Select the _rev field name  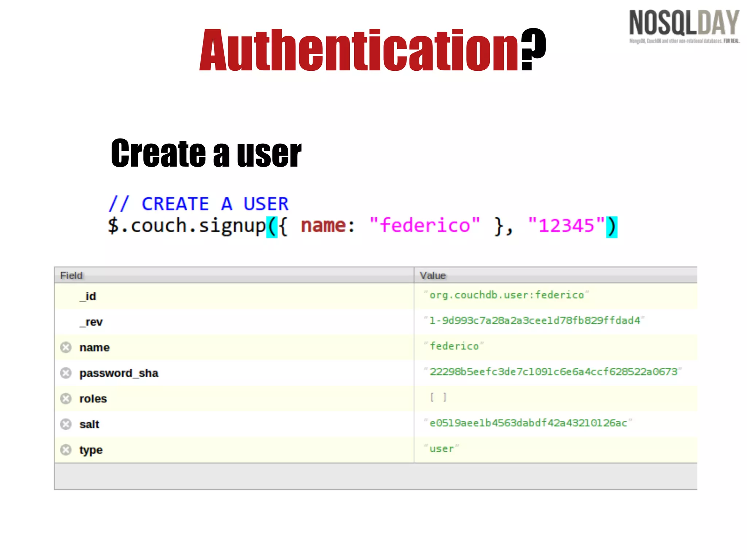click(x=91, y=322)
